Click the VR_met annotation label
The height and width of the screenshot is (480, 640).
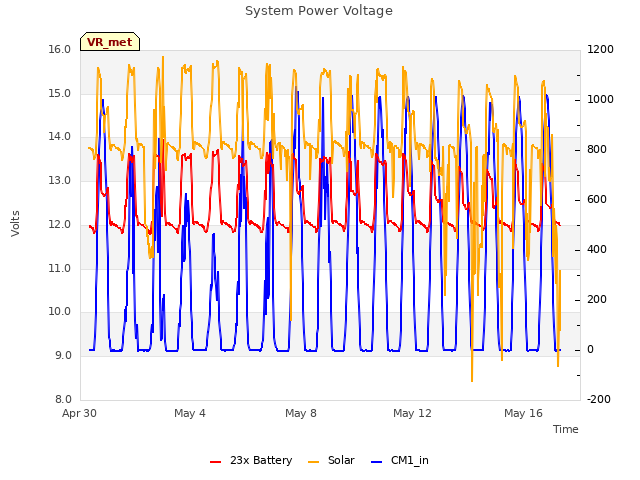(x=110, y=42)
